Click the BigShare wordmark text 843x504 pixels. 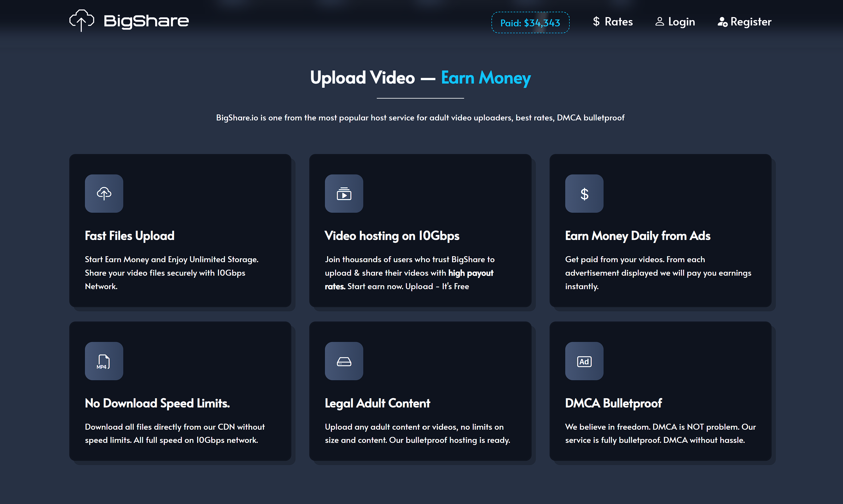click(x=146, y=20)
